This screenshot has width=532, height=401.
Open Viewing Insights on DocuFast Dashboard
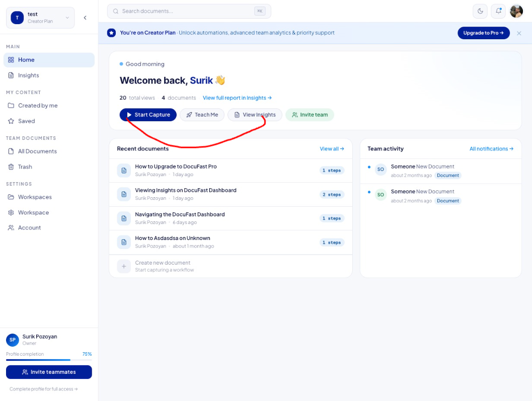(231, 195)
